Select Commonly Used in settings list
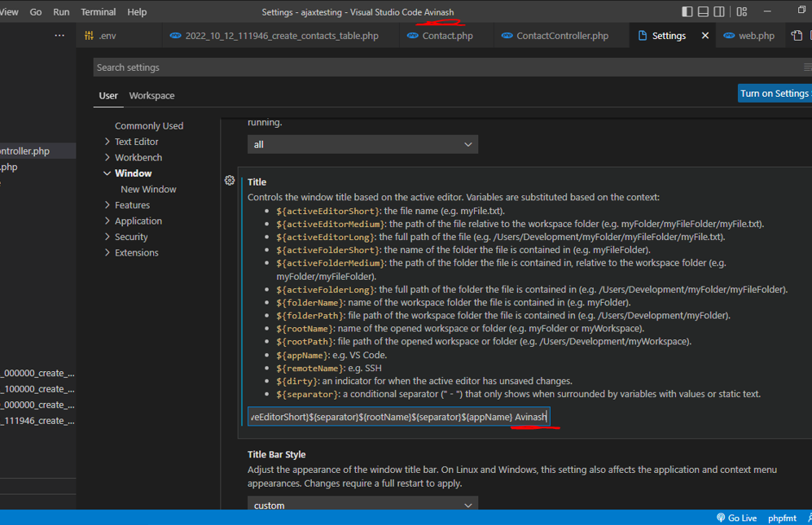This screenshot has width=812, height=525. (149, 126)
